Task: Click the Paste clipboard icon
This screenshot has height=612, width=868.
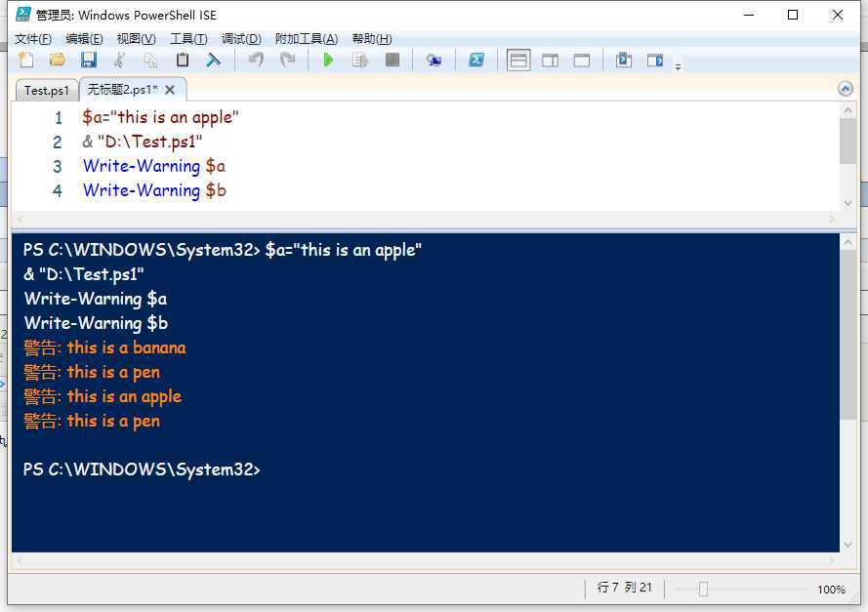Action: (183, 60)
